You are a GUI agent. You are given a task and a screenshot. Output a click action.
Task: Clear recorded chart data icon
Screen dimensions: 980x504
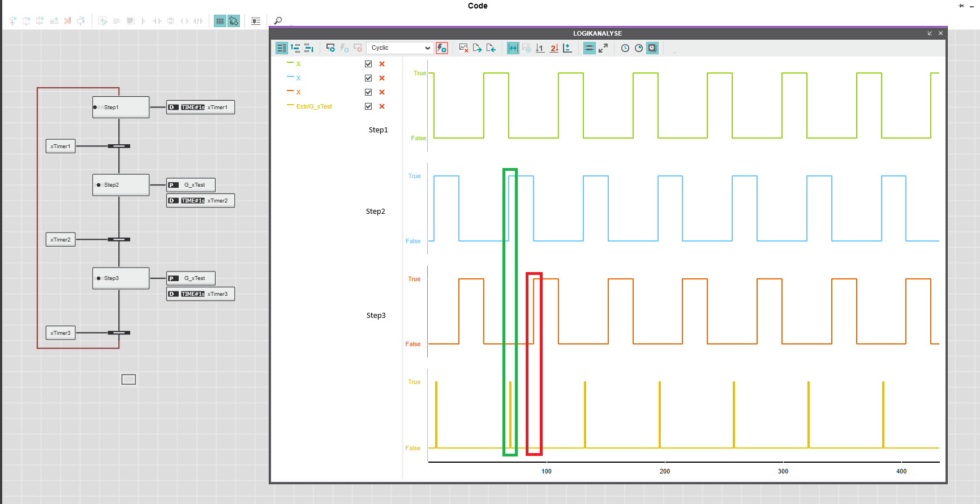pos(463,48)
